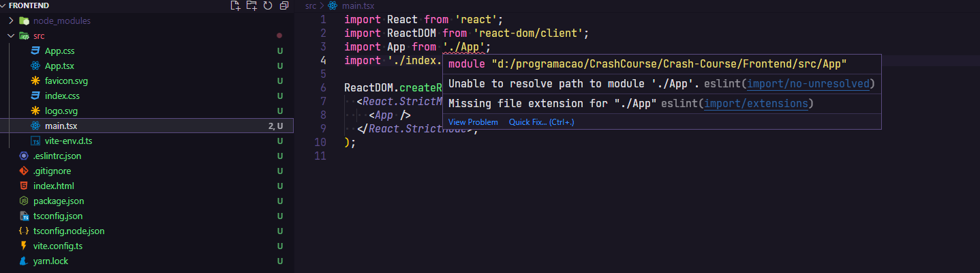Open the import/extensions rule link
This screenshot has width=980, height=273.
point(756,104)
